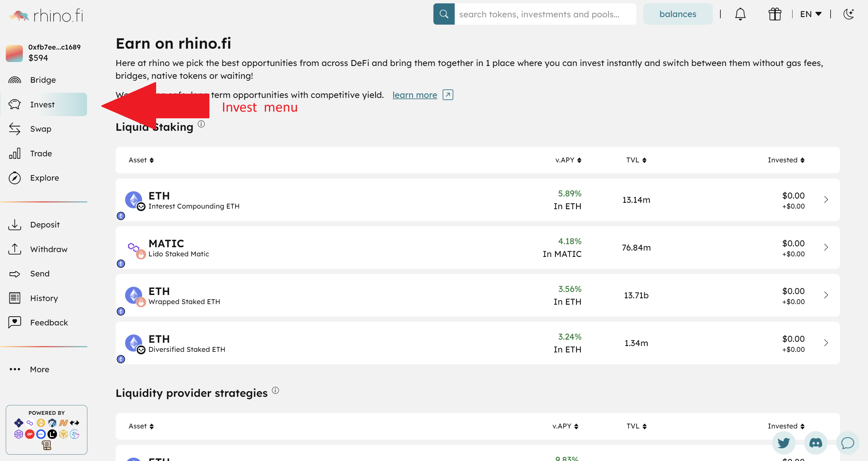Click the Liquid Staking info icon
This screenshot has width=868, height=461.
[201, 124]
